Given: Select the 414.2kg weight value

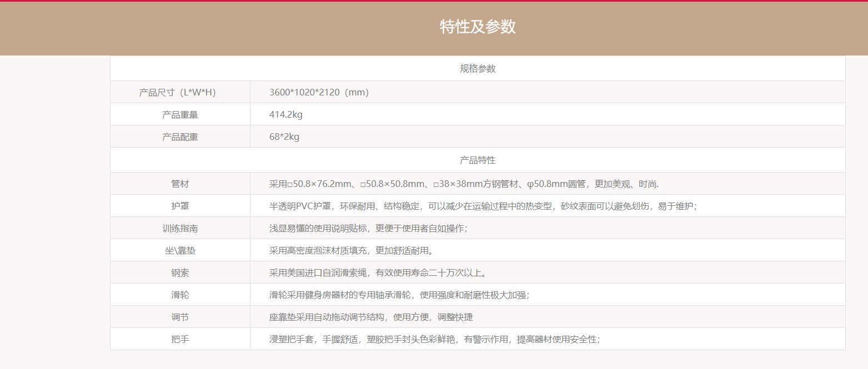Looking at the screenshot, I should pos(285,115).
